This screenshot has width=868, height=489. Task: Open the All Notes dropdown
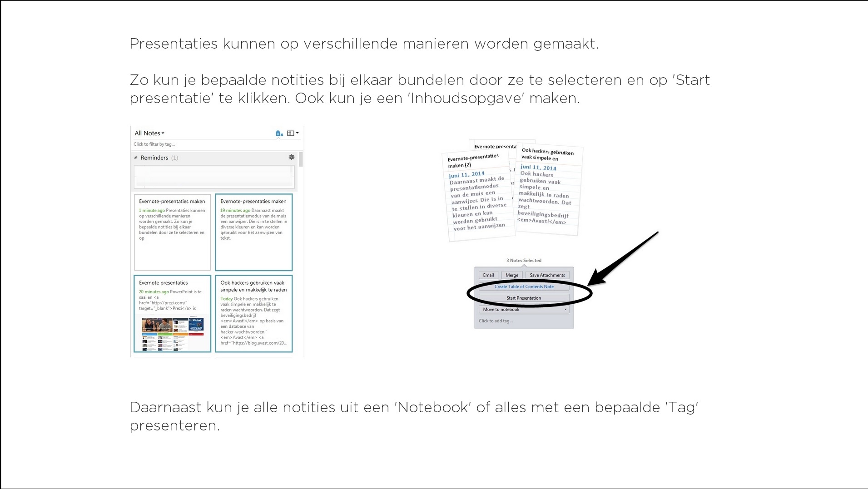(149, 133)
